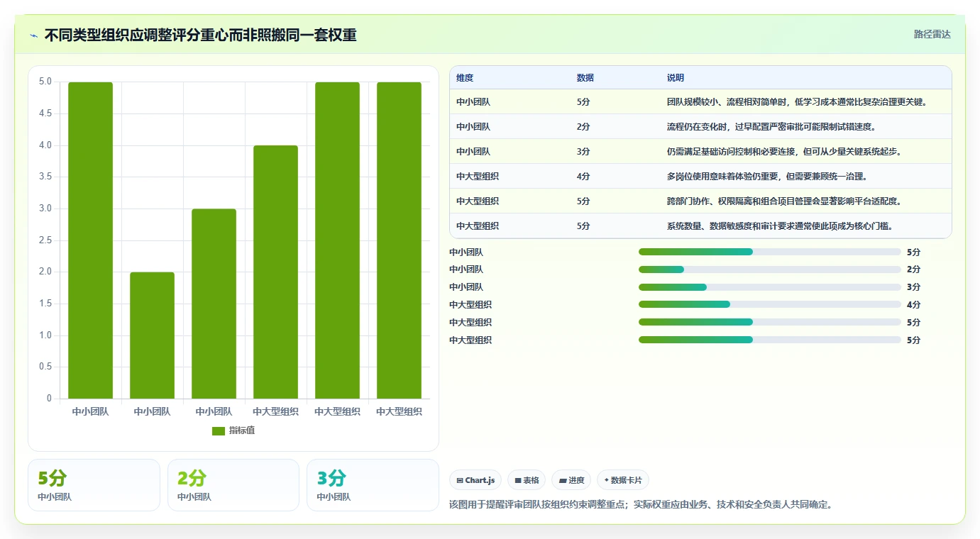This screenshot has height=539, width=980.
Task: Click the table row mentioning 兼顾统一治理
Action: point(700,177)
